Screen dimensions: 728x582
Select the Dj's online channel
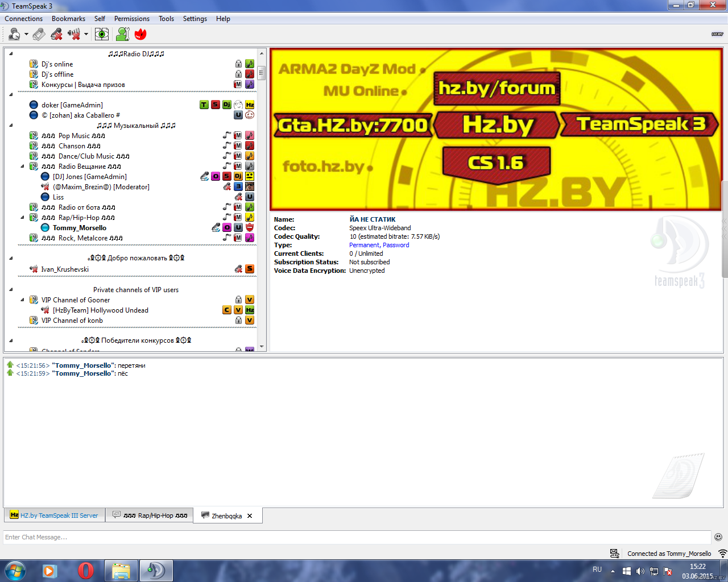[x=57, y=64]
